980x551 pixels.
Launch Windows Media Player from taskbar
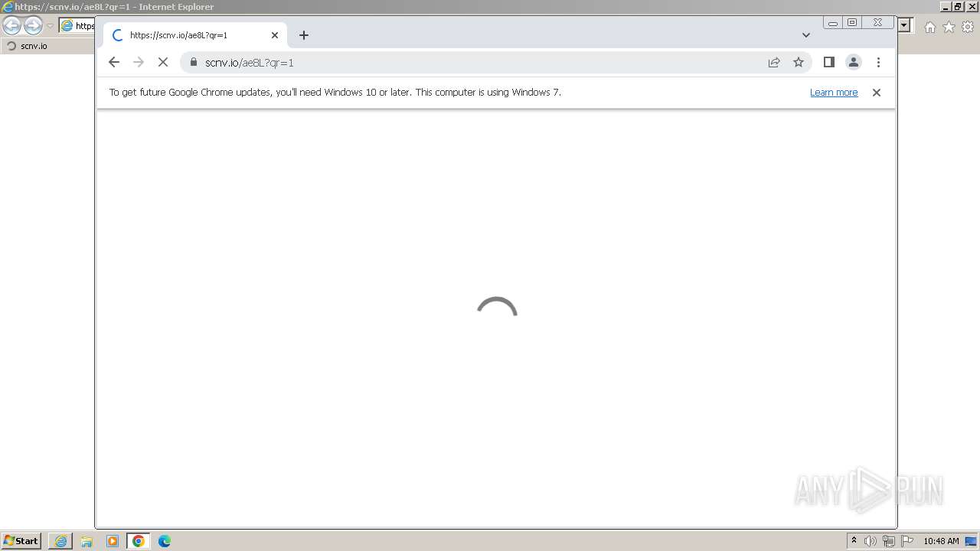coord(113,541)
